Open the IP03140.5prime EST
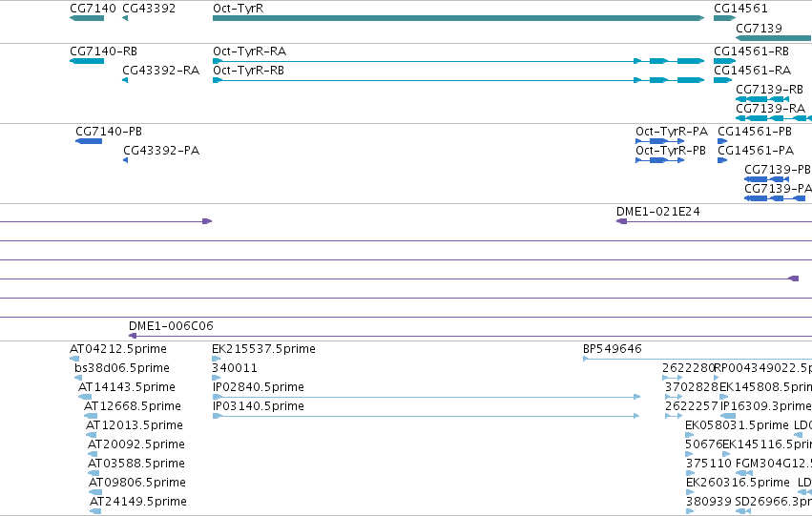The width and height of the screenshot is (812, 516). pyautogui.click(x=427, y=416)
